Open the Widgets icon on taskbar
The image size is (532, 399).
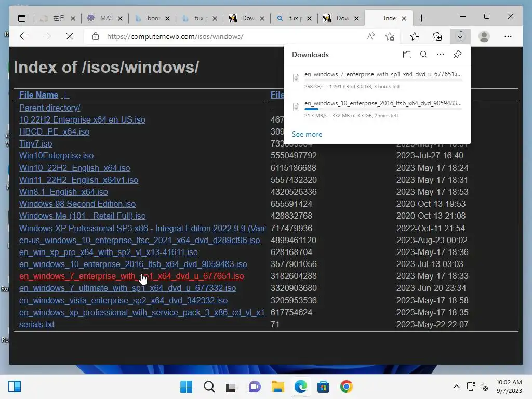pos(15,387)
